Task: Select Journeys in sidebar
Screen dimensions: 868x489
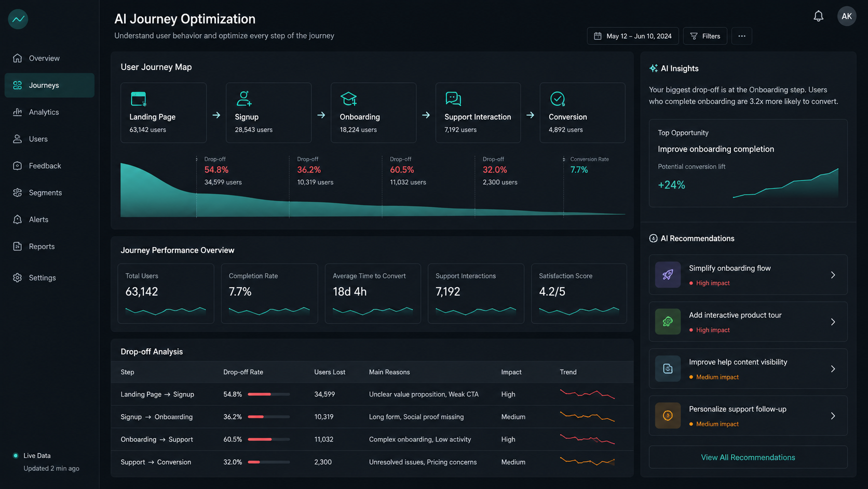Action: point(49,85)
